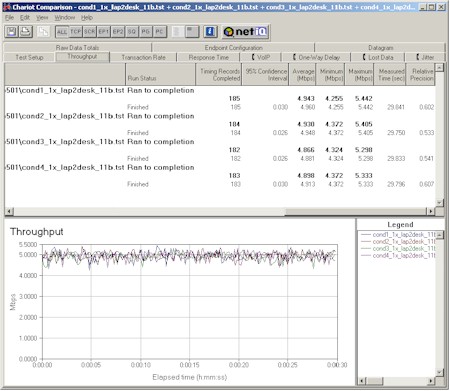
Task: Click Legend panel scroll up arrow
Action: (x=440, y=235)
